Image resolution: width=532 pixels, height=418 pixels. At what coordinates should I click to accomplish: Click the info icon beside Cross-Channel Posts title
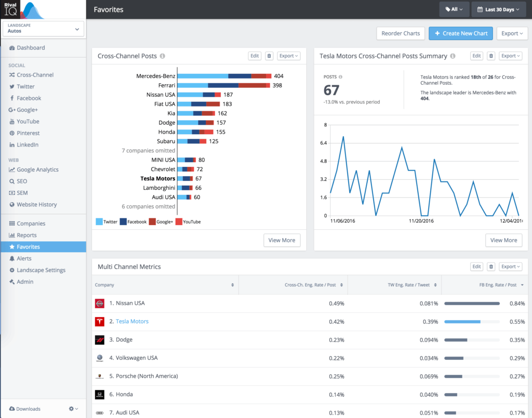163,56
